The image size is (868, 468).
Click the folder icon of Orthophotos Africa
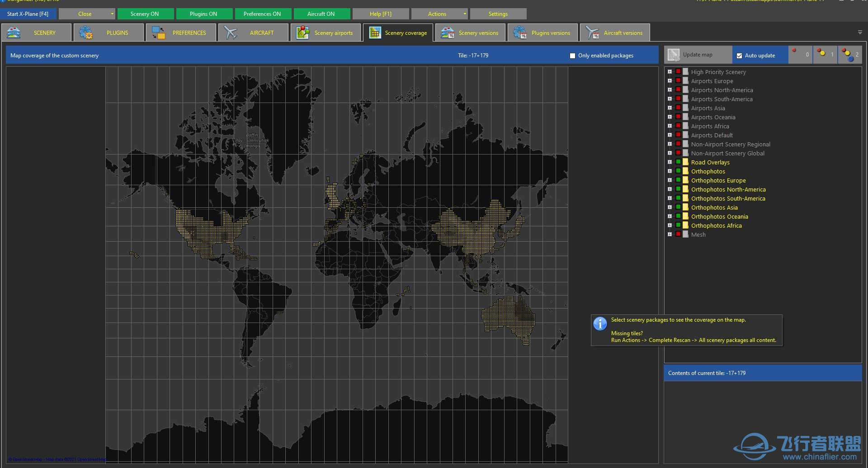pyautogui.click(x=685, y=225)
